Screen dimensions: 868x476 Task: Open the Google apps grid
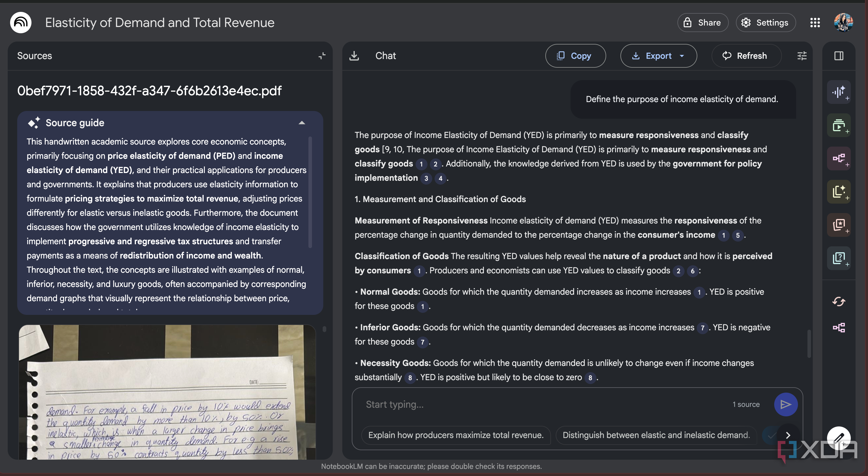815,23
